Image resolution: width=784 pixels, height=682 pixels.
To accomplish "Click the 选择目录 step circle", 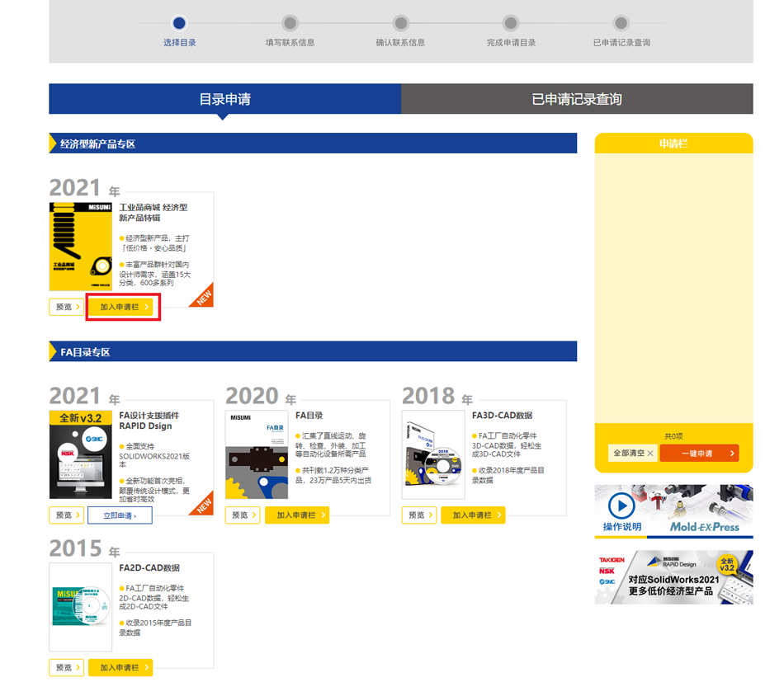I will (179, 23).
